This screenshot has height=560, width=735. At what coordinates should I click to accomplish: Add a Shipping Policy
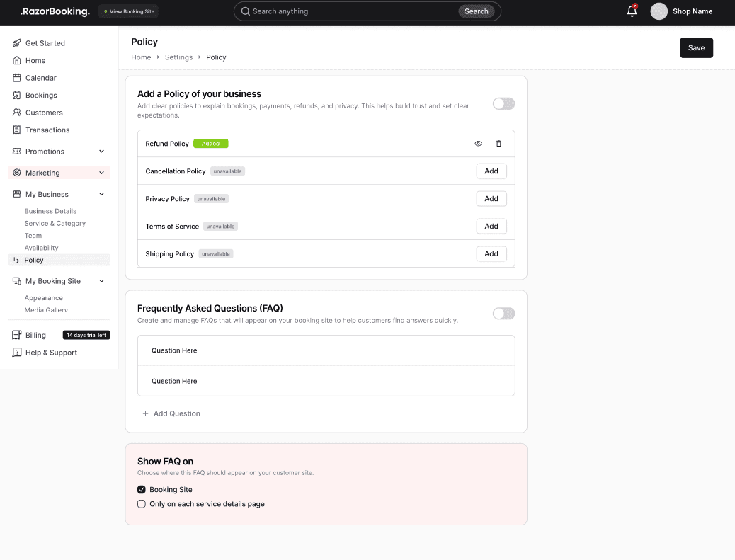click(x=491, y=254)
